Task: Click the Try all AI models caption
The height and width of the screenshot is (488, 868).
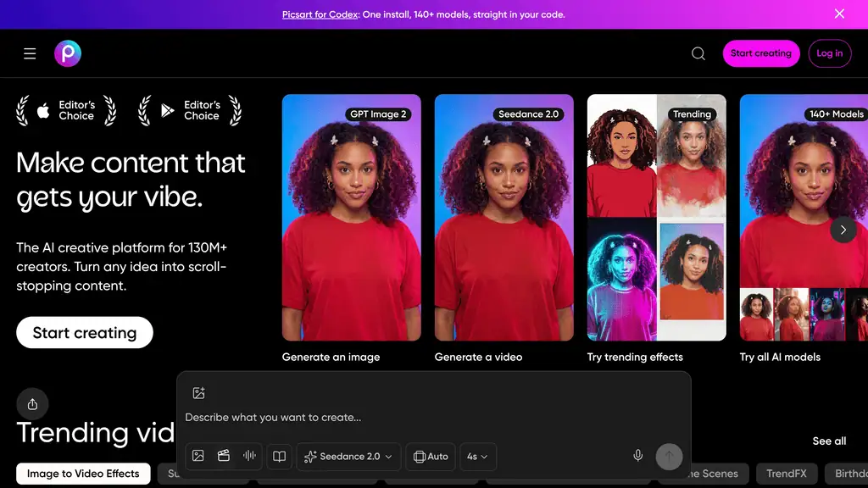Action: tap(780, 357)
